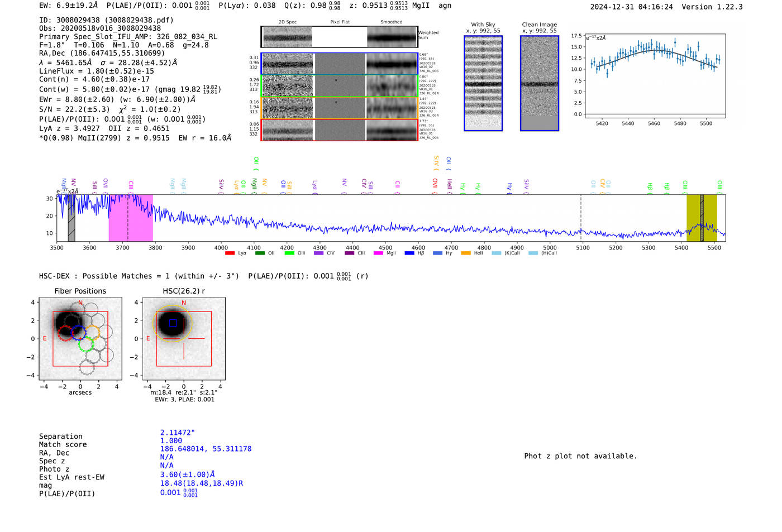Click the blue Hβ legend swatch
782x532 pixels.
pyautogui.click(x=409, y=253)
